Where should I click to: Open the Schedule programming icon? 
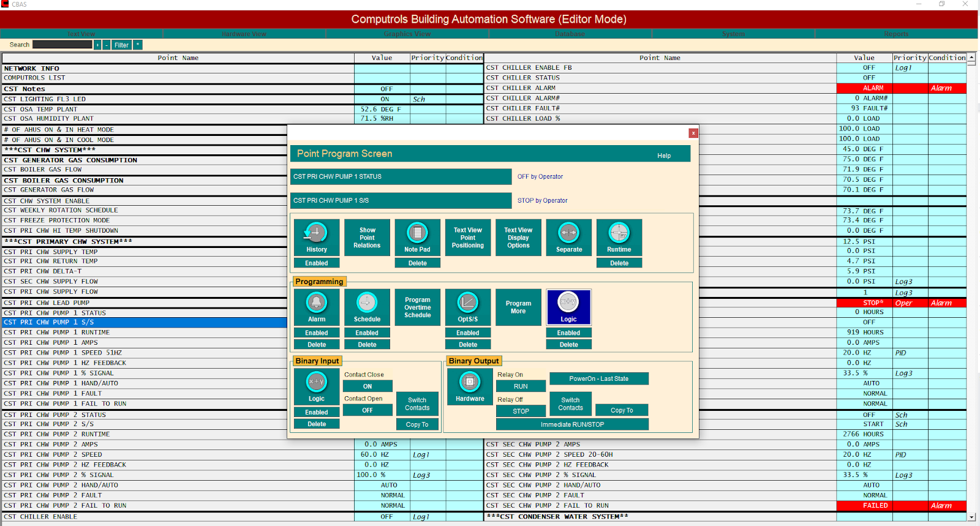tap(367, 307)
